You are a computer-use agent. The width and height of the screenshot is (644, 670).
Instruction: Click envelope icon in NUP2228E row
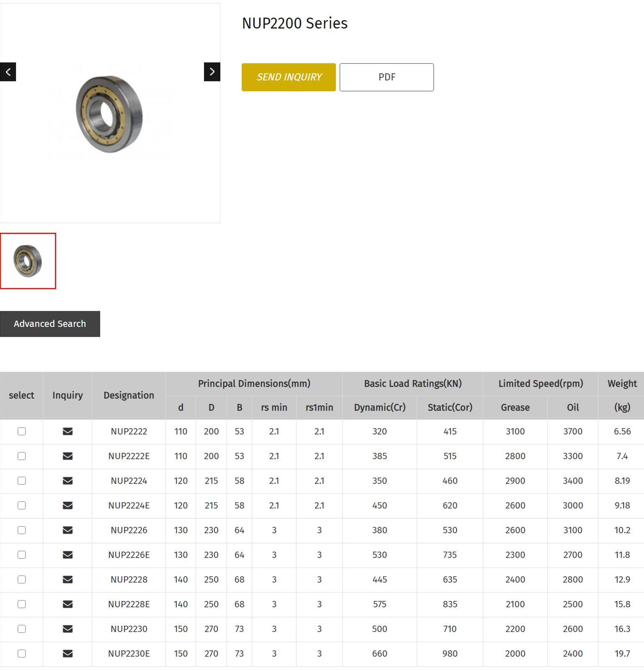[67, 604]
